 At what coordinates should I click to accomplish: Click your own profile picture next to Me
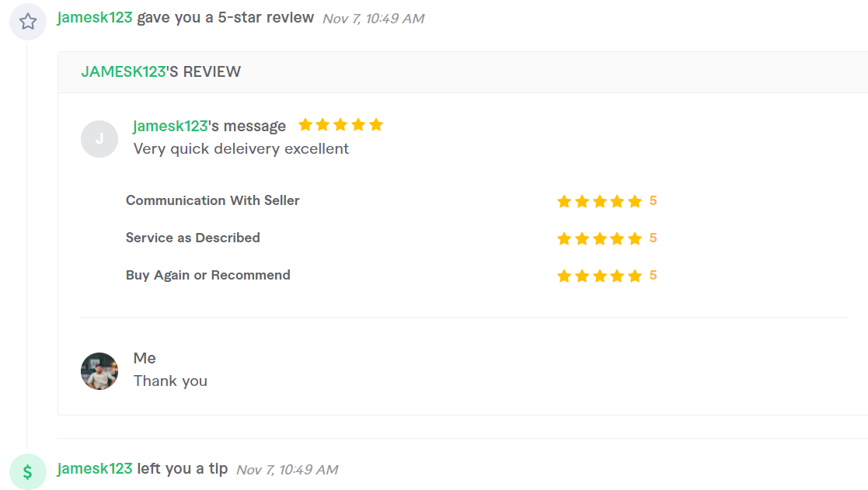point(99,371)
